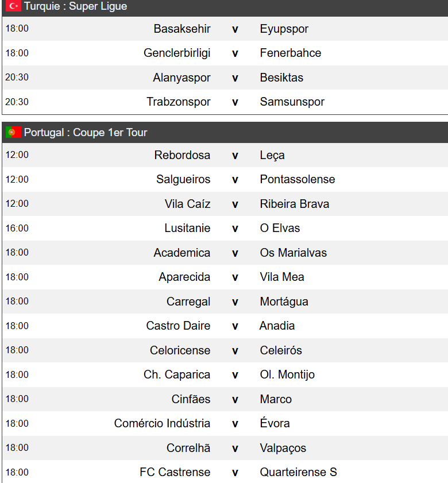Select the Ribeira Brava team
Image resolution: width=448 pixels, height=483 pixels.
click(294, 204)
